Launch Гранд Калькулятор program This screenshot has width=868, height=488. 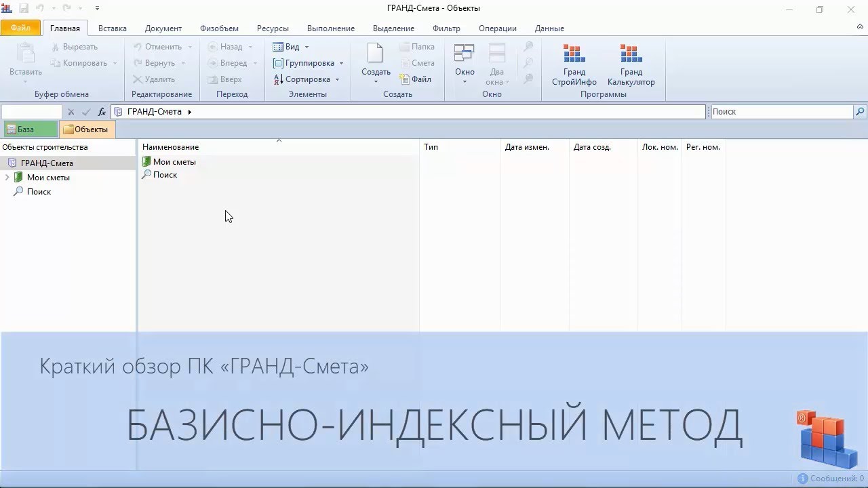click(x=631, y=64)
